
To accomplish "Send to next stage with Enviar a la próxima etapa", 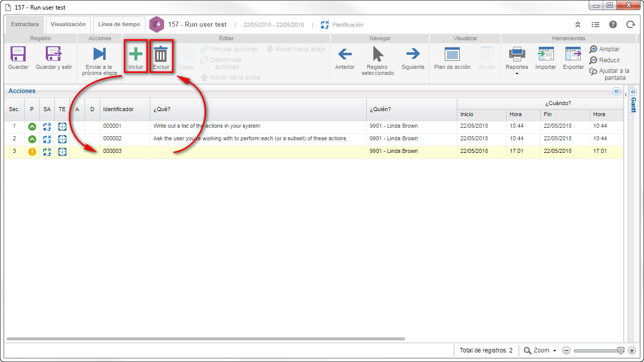I will [100, 54].
